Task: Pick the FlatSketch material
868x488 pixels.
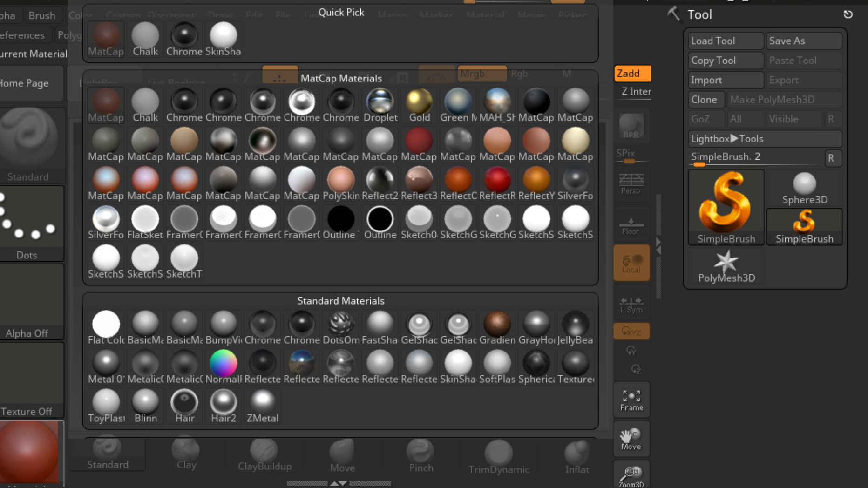Action: point(145,223)
